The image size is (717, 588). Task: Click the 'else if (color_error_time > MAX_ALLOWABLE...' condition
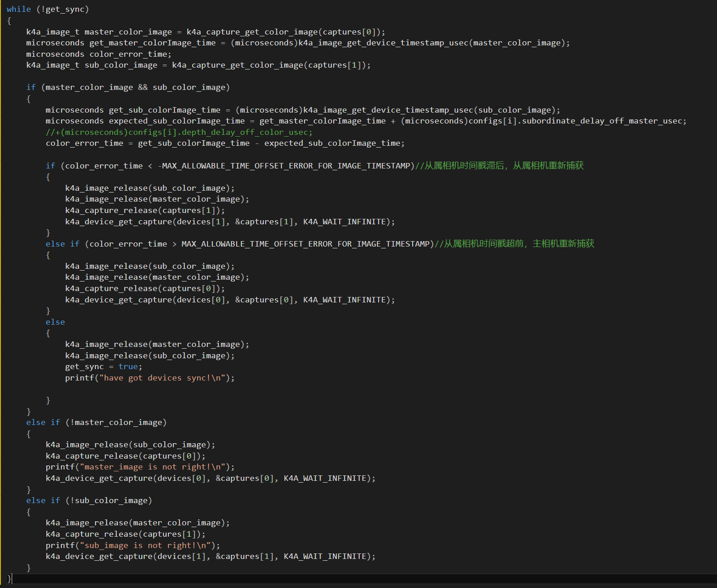240,244
